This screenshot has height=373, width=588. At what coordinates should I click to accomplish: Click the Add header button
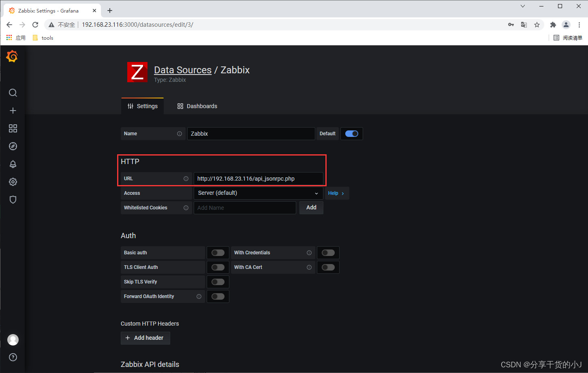point(145,338)
